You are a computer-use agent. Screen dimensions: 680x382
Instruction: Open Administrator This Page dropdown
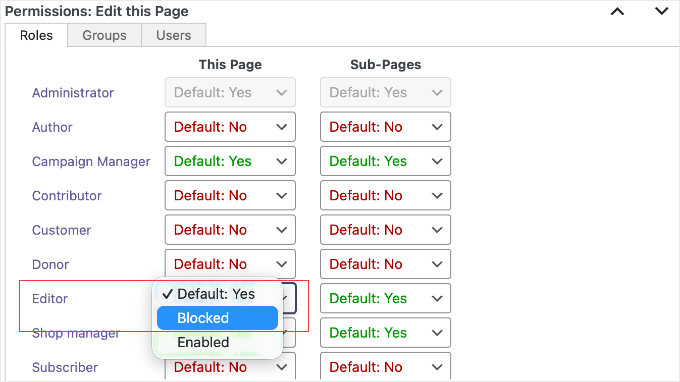(x=230, y=92)
